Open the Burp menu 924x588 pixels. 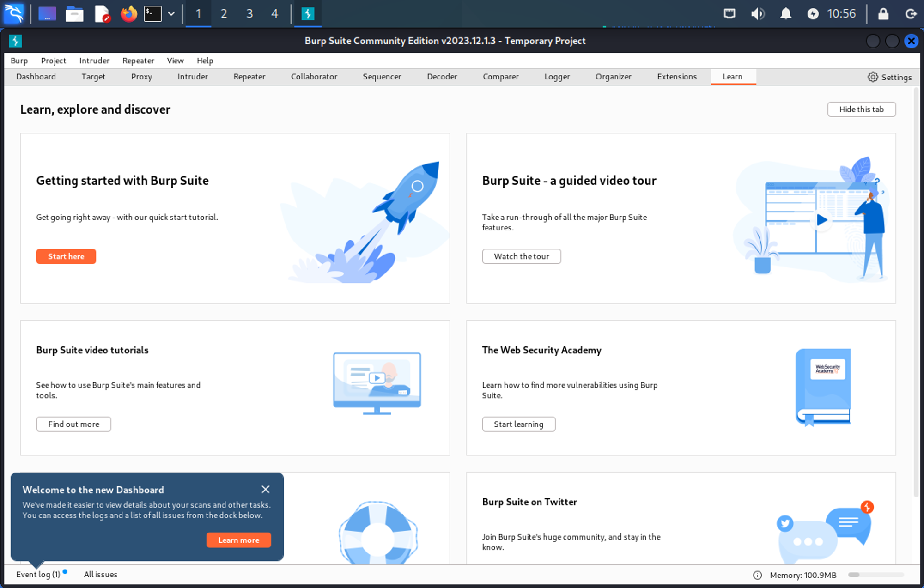[x=19, y=61]
